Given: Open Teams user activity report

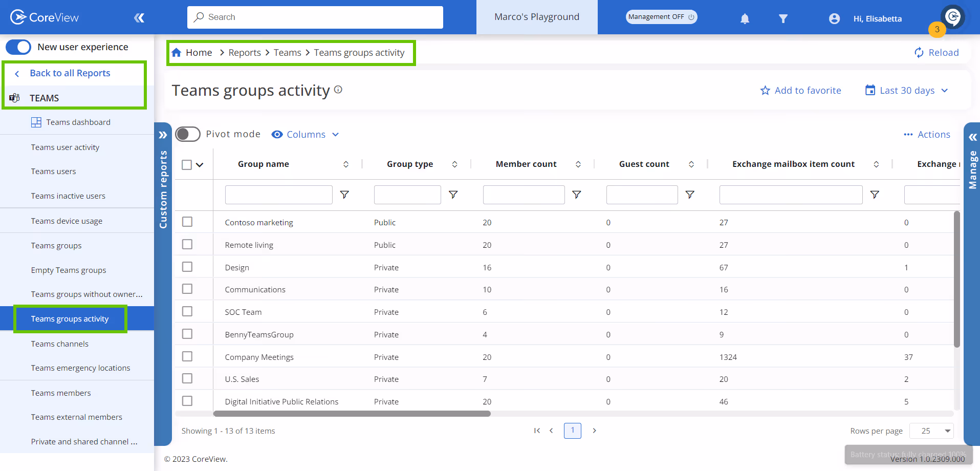Looking at the screenshot, I should [65, 147].
